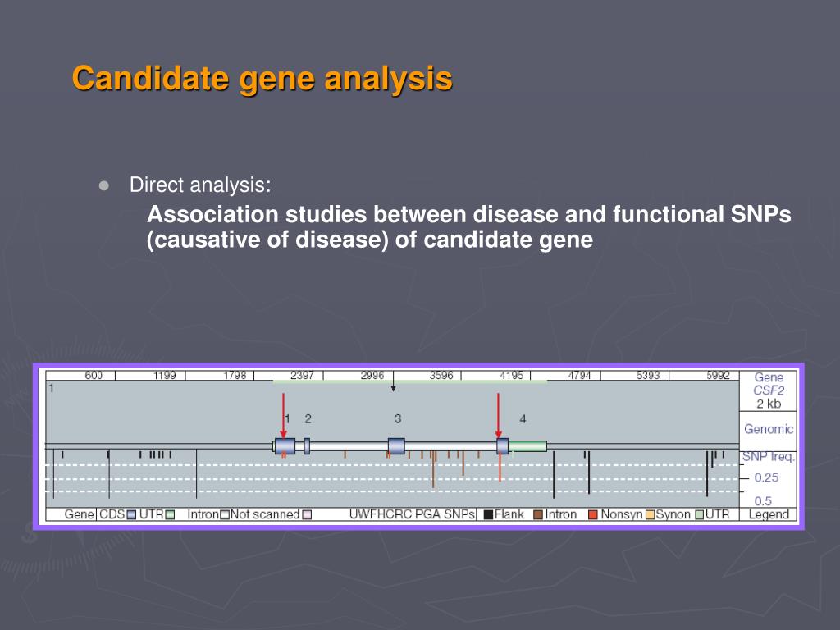Click the Synon legend text
This screenshot has height=630, width=840.
(675, 514)
